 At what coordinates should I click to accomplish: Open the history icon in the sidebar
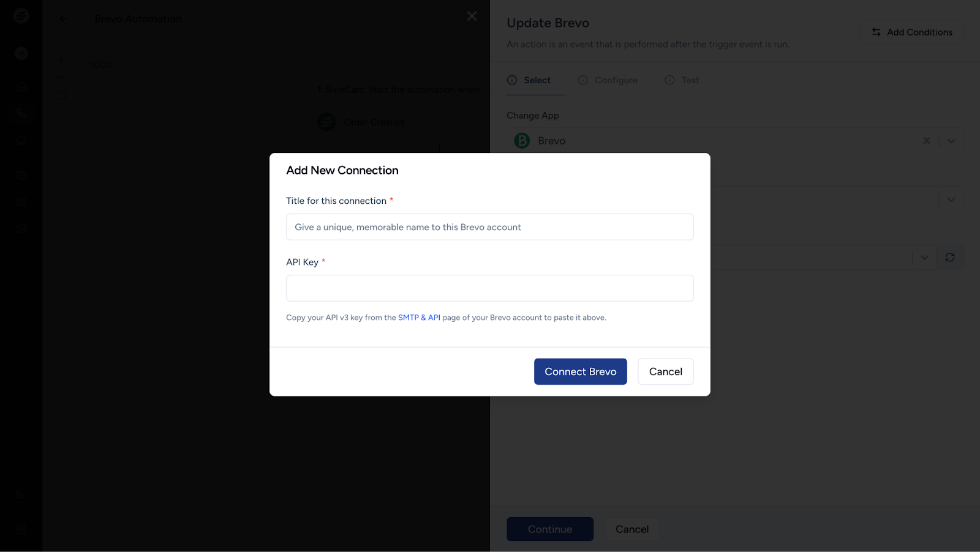coord(21,175)
